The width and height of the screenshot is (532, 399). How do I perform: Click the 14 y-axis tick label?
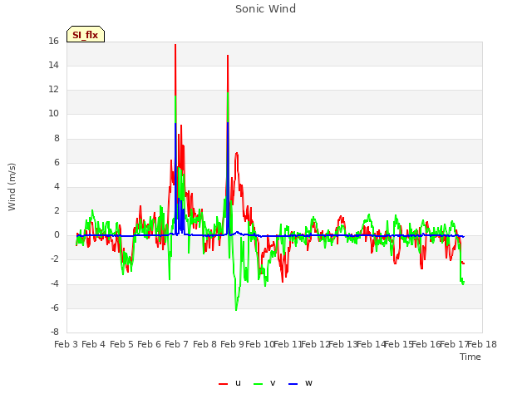click(53, 66)
